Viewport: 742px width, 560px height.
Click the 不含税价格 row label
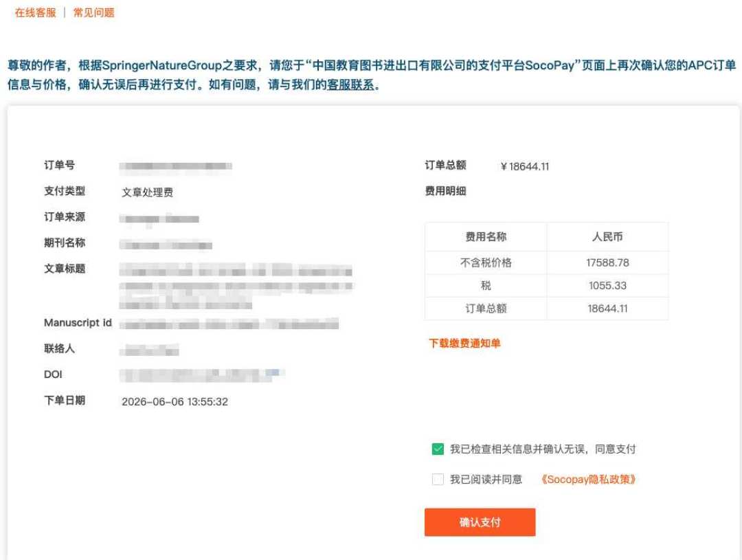486,262
